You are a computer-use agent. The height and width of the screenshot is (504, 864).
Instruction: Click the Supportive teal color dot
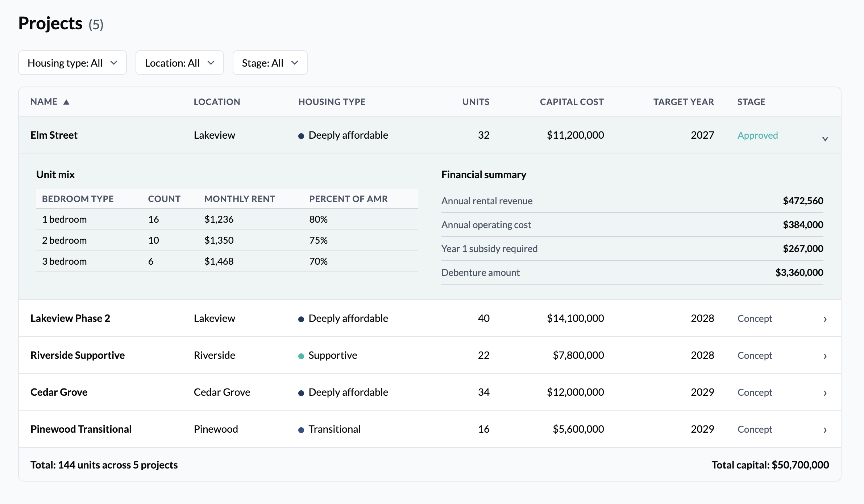(301, 356)
